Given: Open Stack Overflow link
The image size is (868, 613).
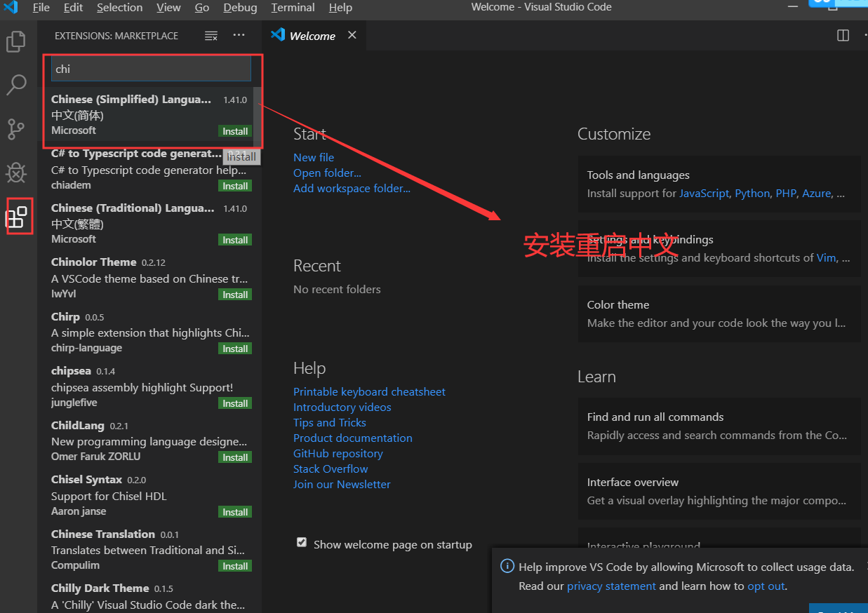Looking at the screenshot, I should 330,469.
